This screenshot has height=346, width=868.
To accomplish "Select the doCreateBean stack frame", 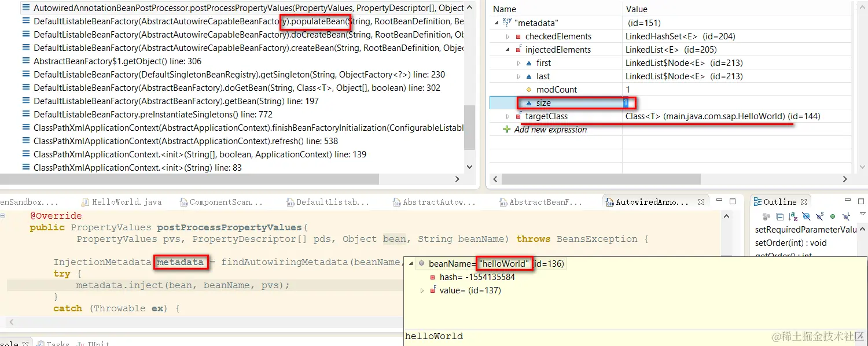I will point(242,35).
